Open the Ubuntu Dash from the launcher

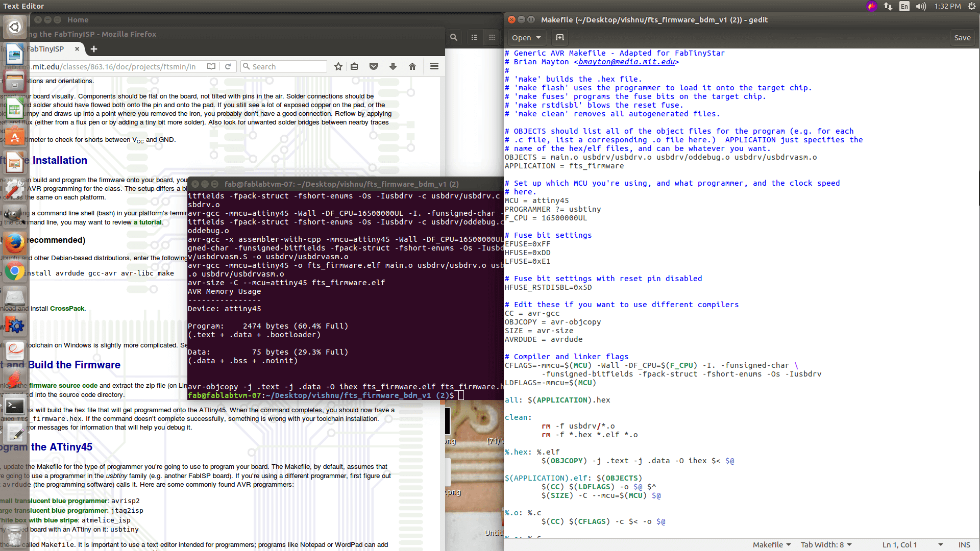(15, 27)
